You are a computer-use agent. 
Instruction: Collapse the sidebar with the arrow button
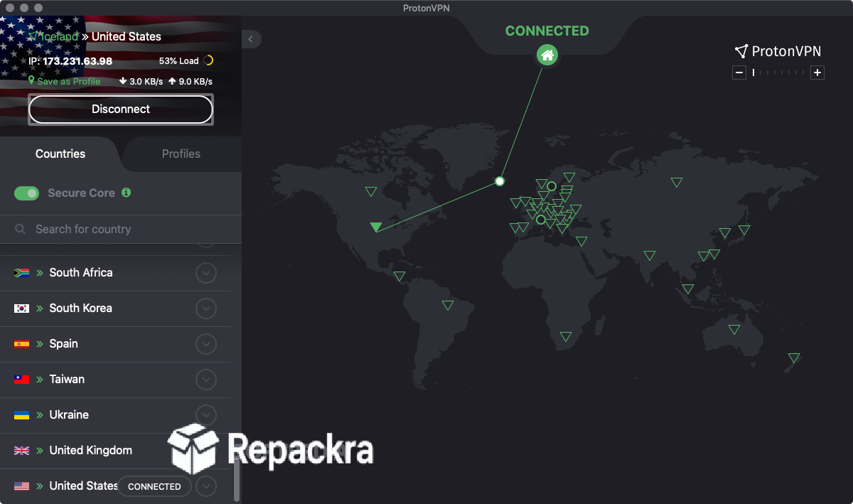click(251, 39)
